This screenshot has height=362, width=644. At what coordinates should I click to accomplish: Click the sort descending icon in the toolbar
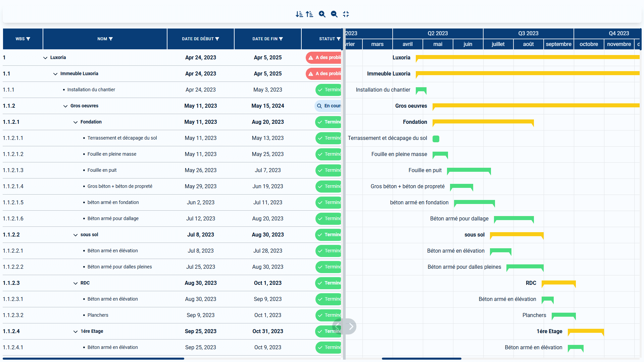pyautogui.click(x=299, y=14)
